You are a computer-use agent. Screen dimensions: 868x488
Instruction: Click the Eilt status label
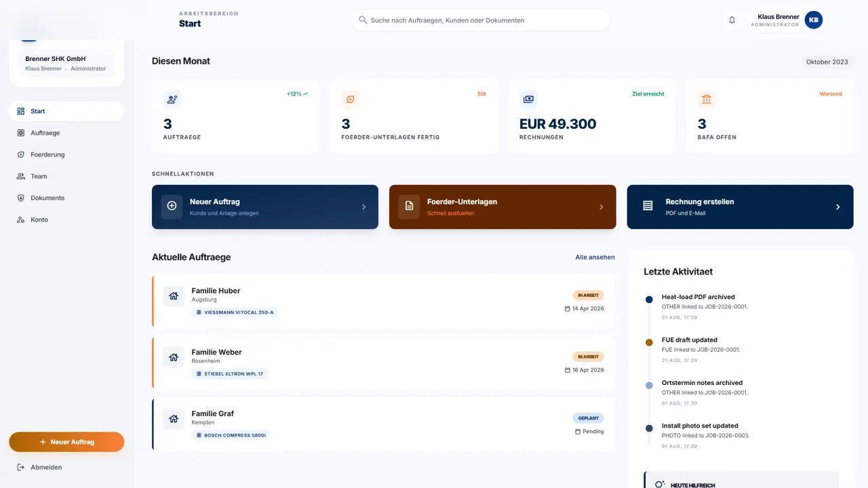pos(481,94)
